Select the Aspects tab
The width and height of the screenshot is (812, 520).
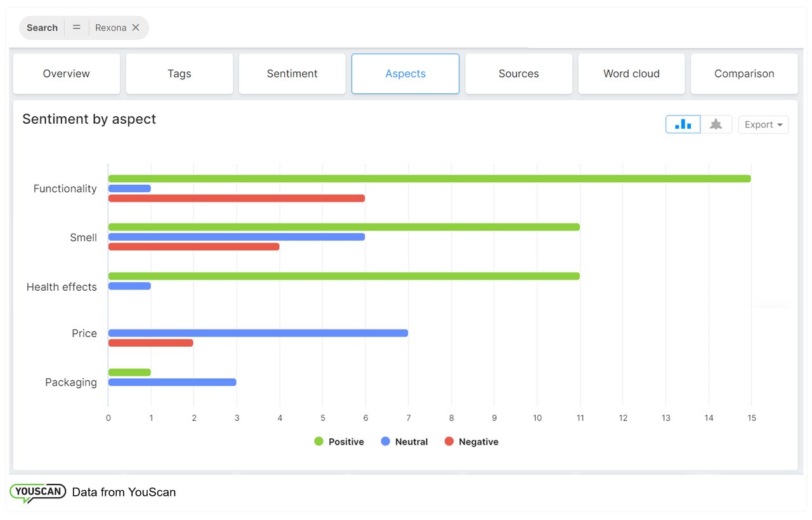(x=405, y=74)
